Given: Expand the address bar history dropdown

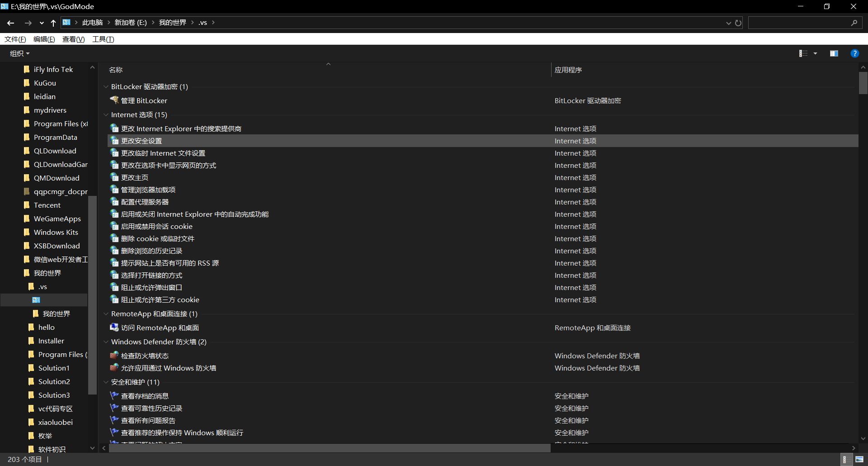Looking at the screenshot, I should pos(728,23).
